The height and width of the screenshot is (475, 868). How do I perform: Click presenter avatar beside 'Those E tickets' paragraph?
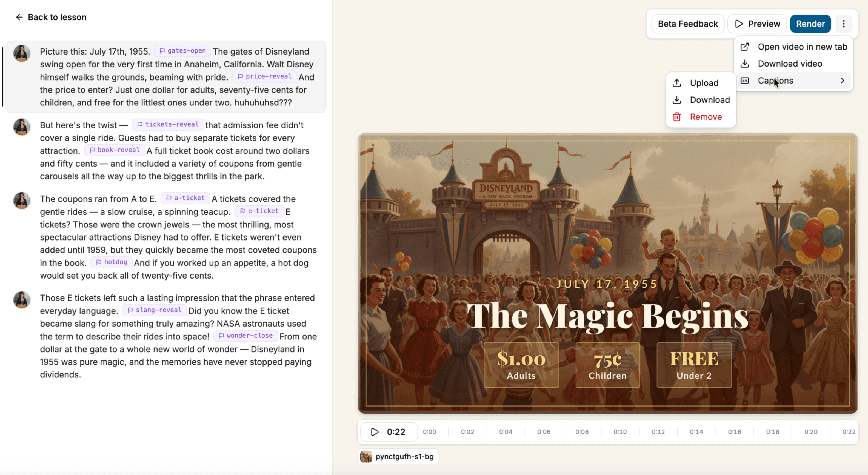coord(22,300)
